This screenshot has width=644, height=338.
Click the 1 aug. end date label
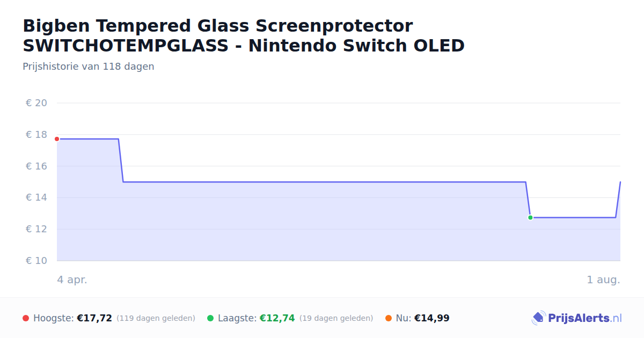click(604, 280)
